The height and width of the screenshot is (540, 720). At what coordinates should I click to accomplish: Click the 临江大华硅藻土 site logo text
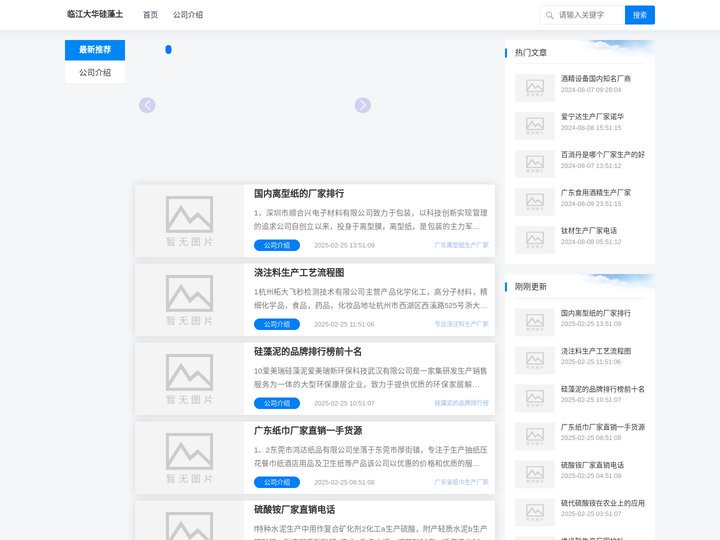pyautogui.click(x=95, y=14)
